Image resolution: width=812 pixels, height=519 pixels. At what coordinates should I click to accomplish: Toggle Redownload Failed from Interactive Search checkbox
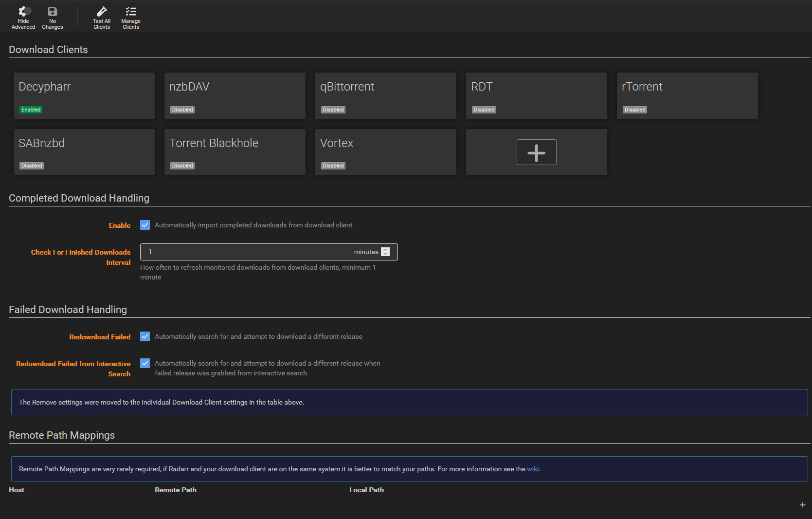point(145,363)
